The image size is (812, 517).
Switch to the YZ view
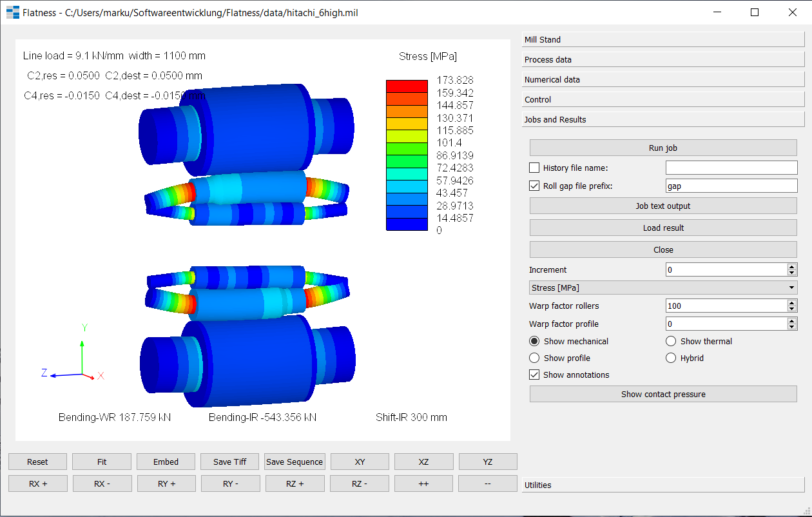pos(487,462)
